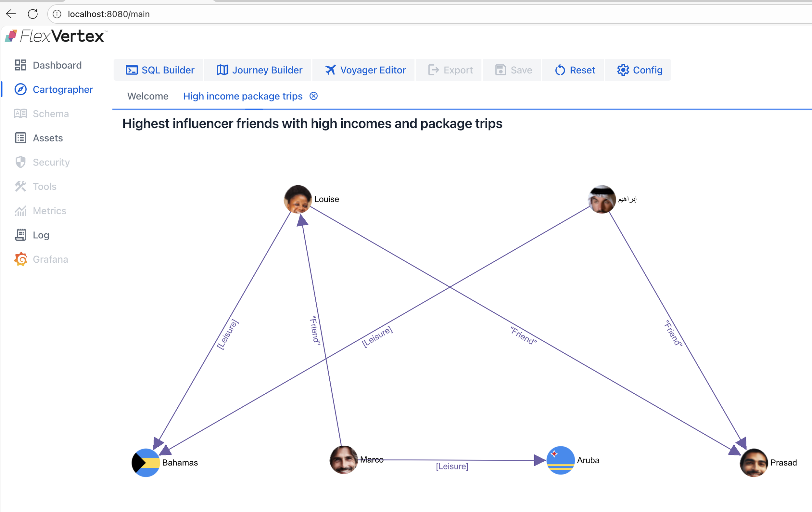Screen dimensions: 812x512
Task: Open the SQL Builder tool
Action: pos(159,70)
